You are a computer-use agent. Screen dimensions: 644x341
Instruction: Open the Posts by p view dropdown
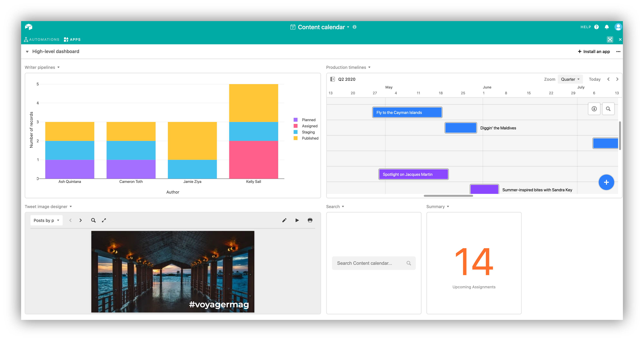pos(46,220)
